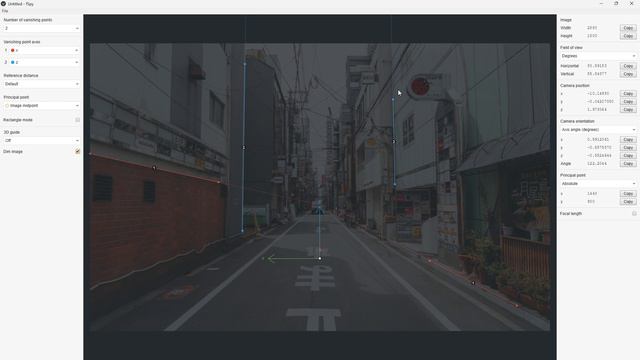Image resolution: width=640 pixels, height=360 pixels.
Task: Copy the Principal point x value
Action: click(628, 193)
